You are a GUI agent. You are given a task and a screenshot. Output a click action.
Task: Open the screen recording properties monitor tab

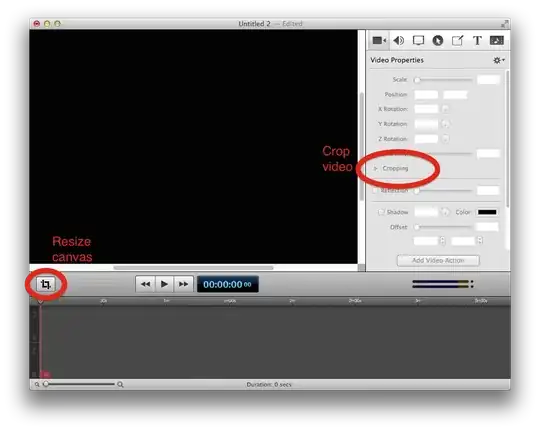click(x=418, y=41)
